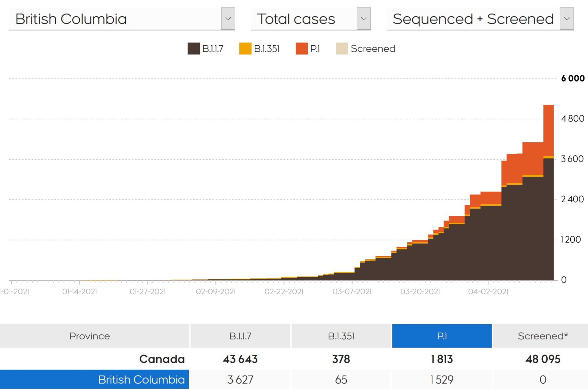Toggle the B.1.351 legend swatch
Viewport: 588px width, 390px height.
tap(245, 49)
